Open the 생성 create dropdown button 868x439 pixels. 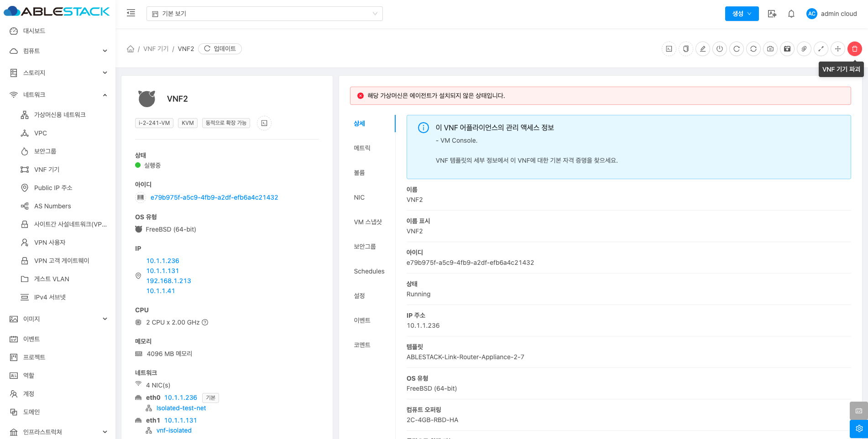742,14
